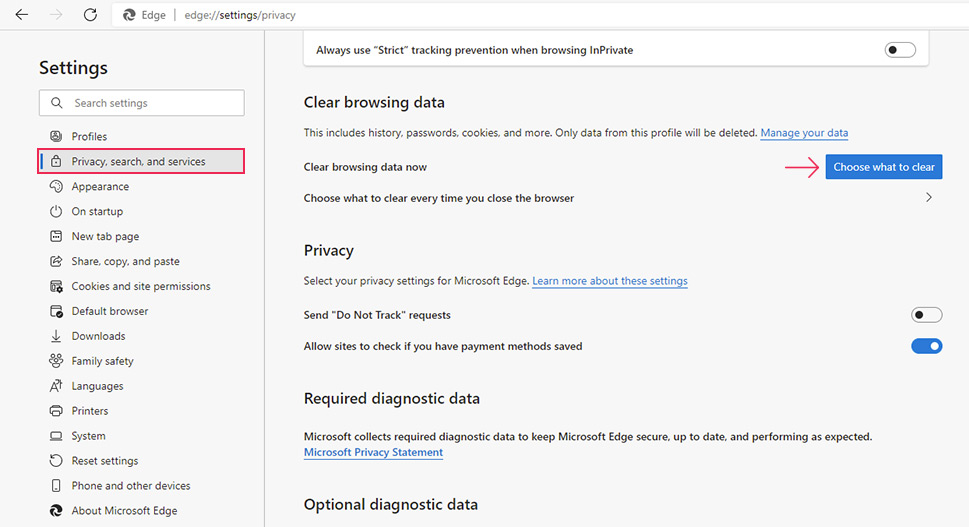Enable Send "Do Not Track" requests
Image resolution: width=969 pixels, height=527 pixels.
click(x=926, y=315)
